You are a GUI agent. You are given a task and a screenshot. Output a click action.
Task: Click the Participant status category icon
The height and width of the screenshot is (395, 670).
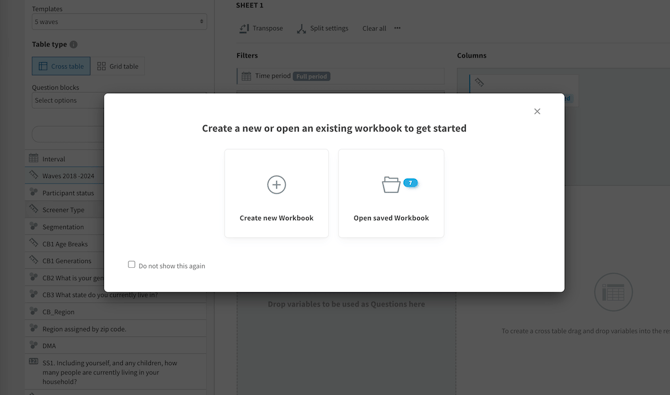33,192
